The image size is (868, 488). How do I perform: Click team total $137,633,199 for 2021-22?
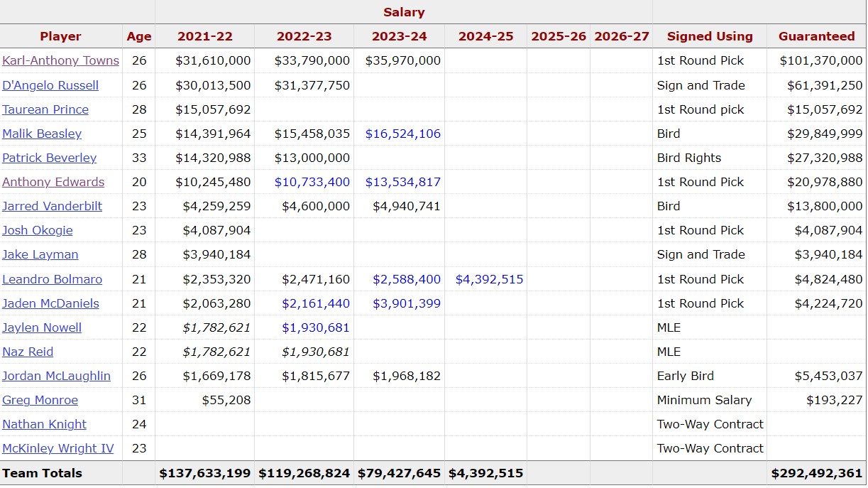pyautogui.click(x=205, y=473)
